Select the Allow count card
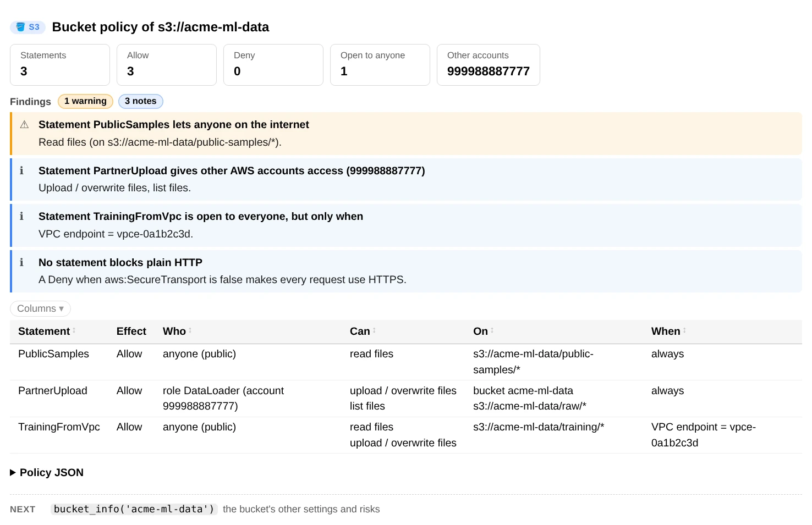 pos(167,65)
